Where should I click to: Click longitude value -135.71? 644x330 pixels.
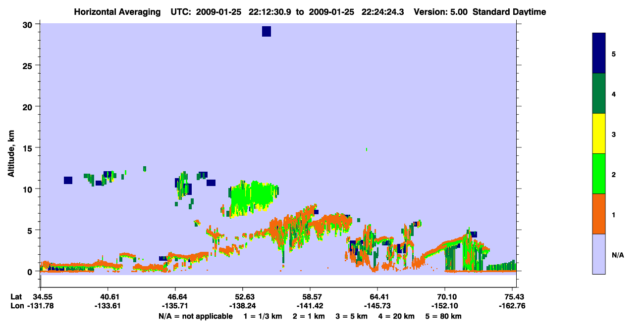175,306
